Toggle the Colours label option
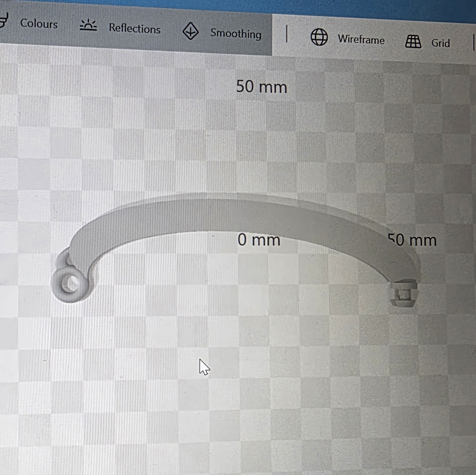The width and height of the screenshot is (476, 475). click(x=39, y=24)
